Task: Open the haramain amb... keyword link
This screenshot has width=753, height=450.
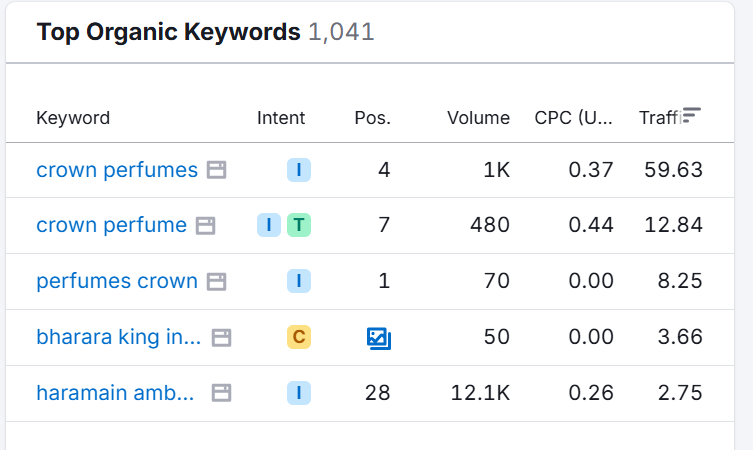Action: tap(115, 393)
